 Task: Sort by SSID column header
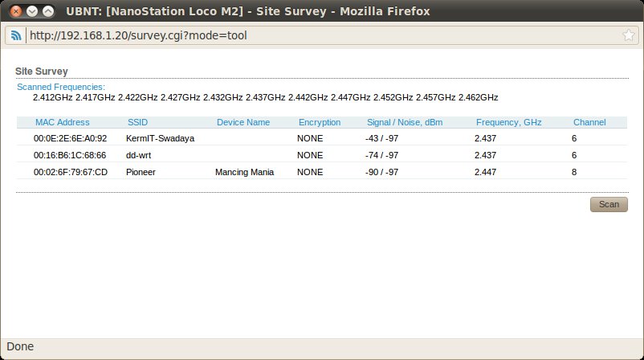click(x=137, y=123)
